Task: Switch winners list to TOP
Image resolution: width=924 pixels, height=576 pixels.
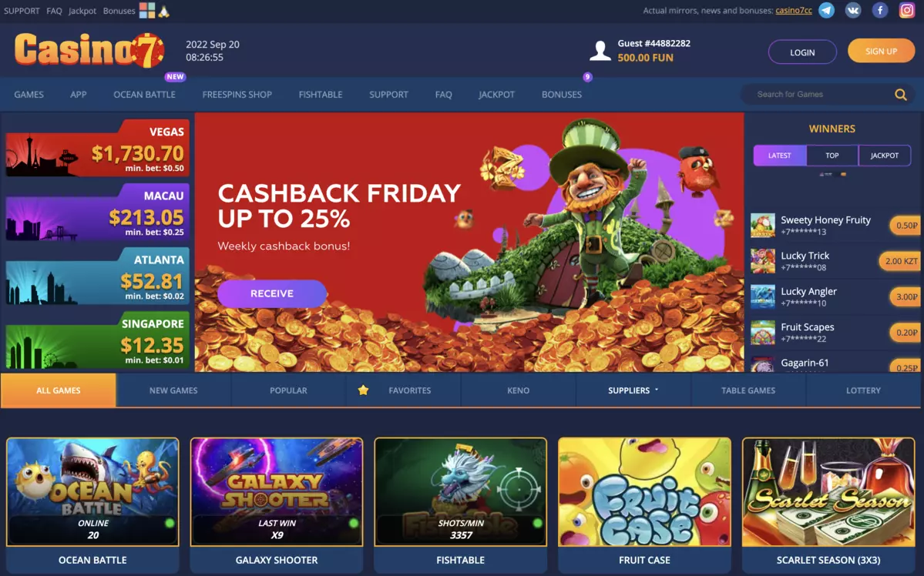Action: (x=832, y=156)
